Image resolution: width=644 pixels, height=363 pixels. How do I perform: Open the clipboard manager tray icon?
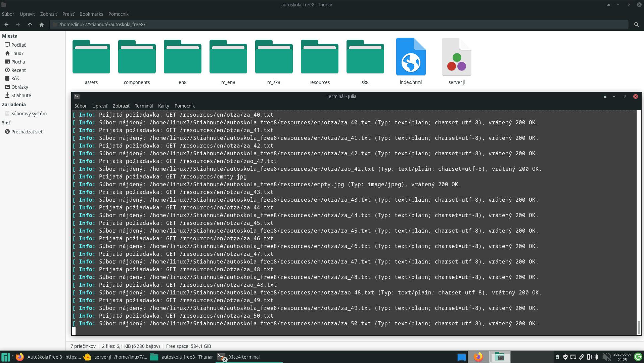click(581, 357)
